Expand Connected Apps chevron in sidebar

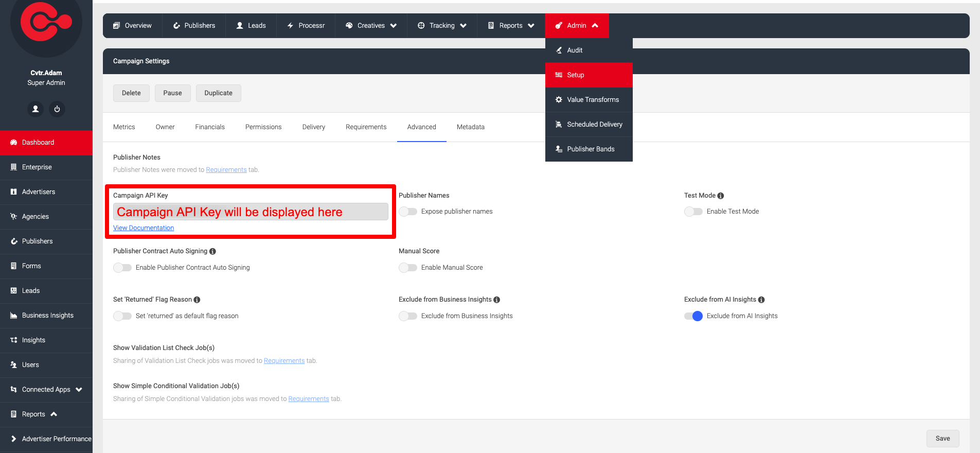coord(79,390)
